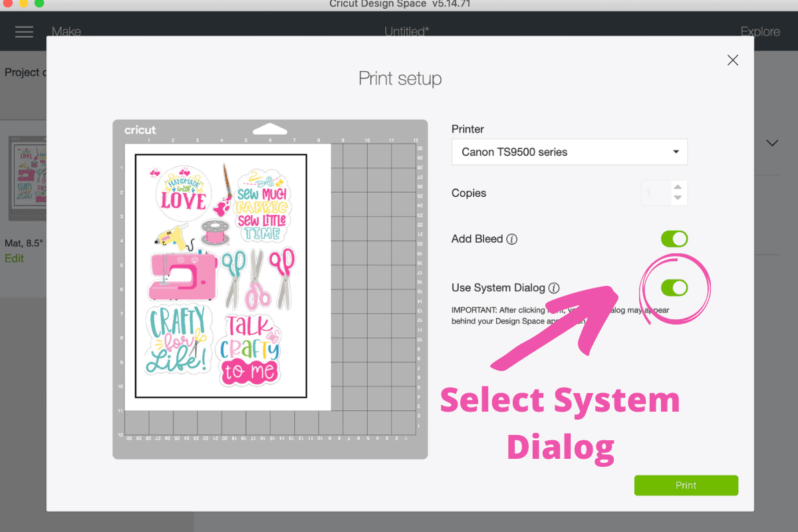Click the 'Copies' label text

coord(469,193)
